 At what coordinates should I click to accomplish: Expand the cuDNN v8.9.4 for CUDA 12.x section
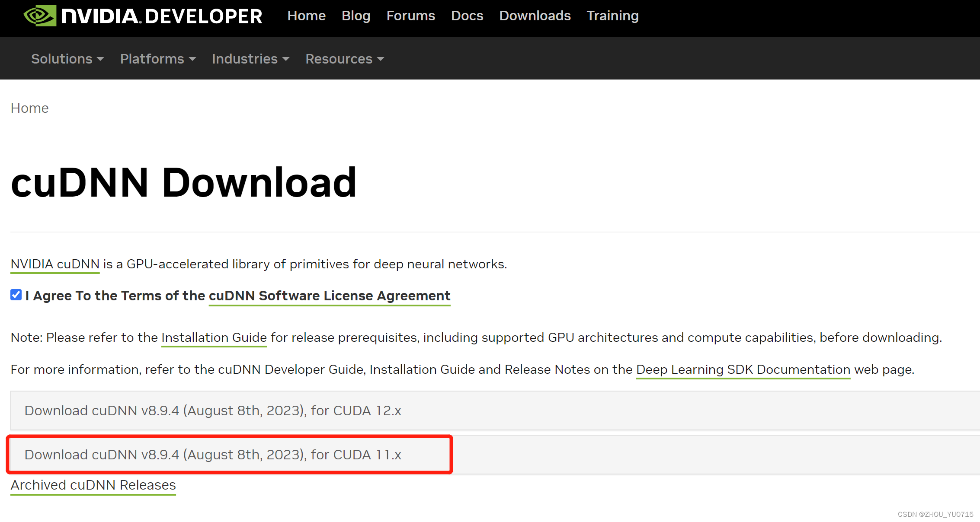click(x=213, y=411)
